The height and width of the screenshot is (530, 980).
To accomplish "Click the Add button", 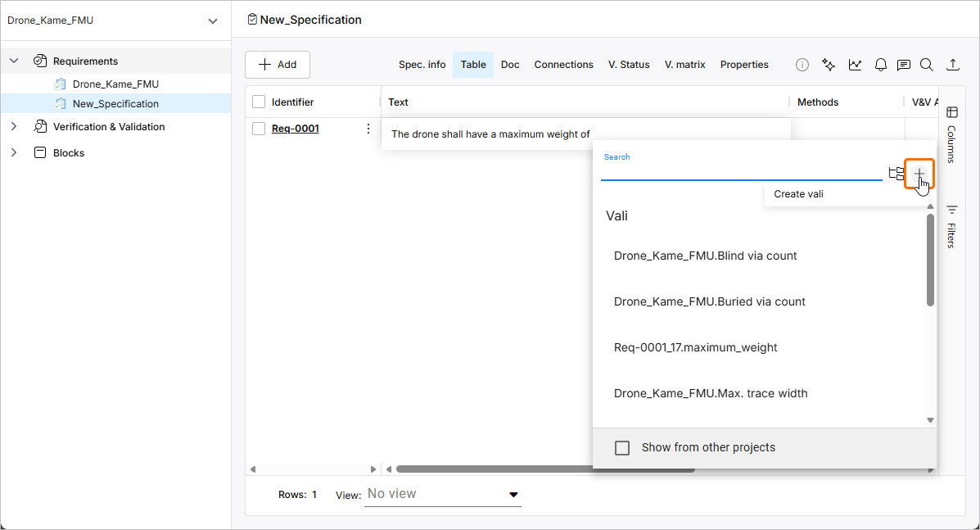I will 278,65.
